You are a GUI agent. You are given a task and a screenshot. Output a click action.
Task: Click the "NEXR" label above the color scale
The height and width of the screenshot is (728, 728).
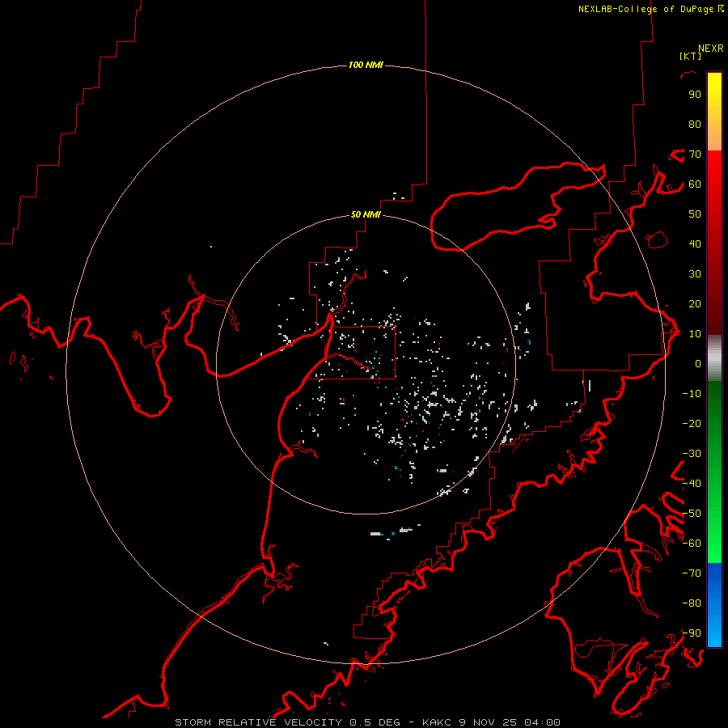[x=711, y=49]
